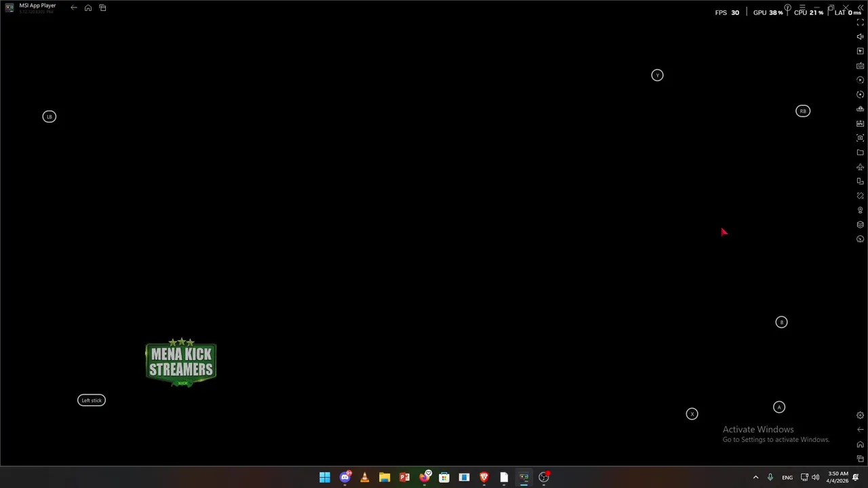
Task: Tap the LB gamepad control overlay
Action: (49, 117)
